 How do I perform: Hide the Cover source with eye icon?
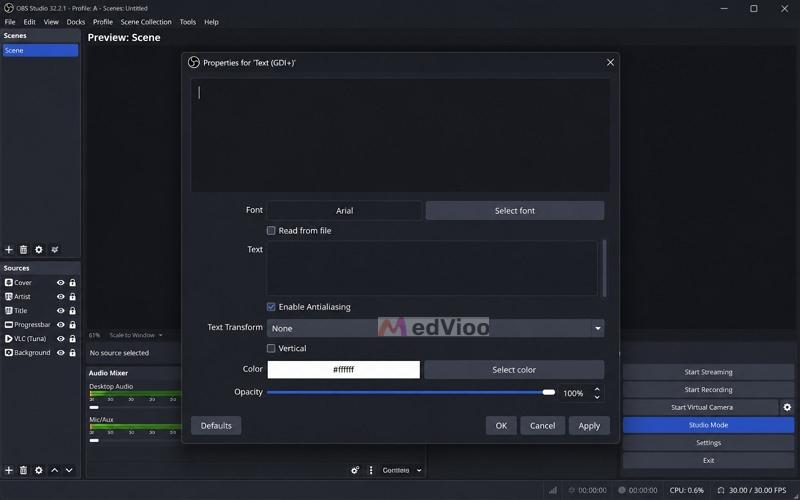(61, 283)
